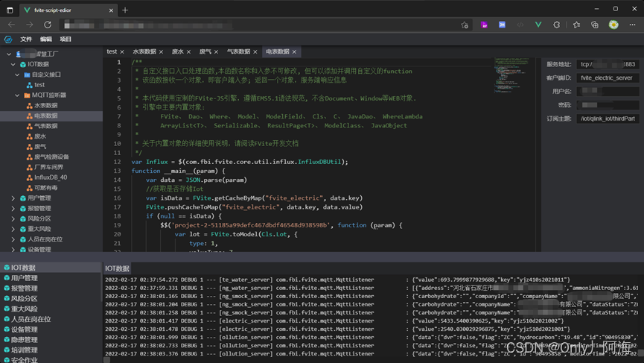Reload the page with refresh icon
This screenshot has width=644, height=363.
(x=48, y=25)
